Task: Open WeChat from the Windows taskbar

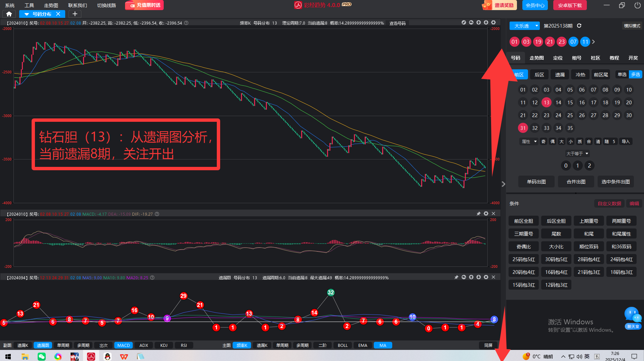Action: coord(42,356)
